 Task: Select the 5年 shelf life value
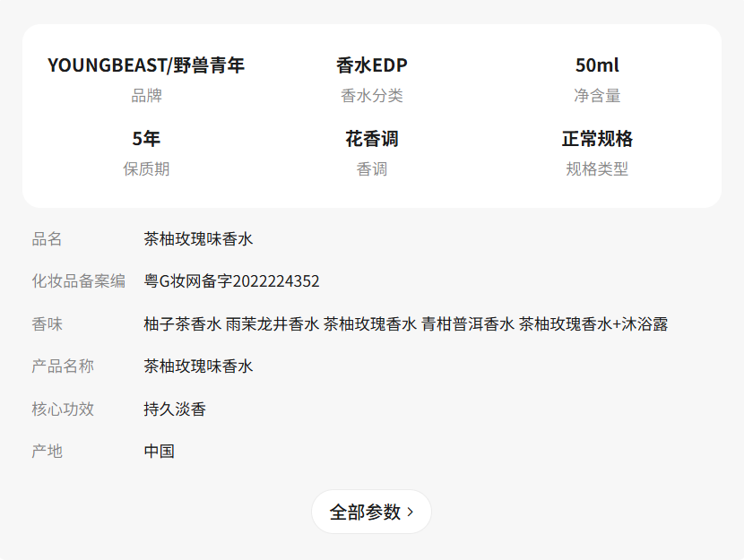pyautogui.click(x=146, y=139)
